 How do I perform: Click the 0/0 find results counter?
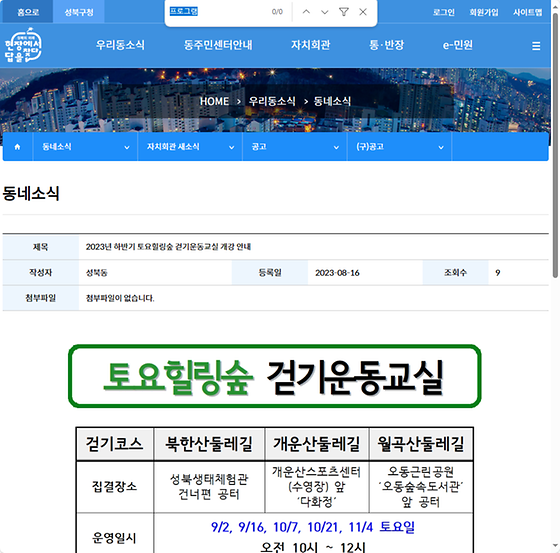pyautogui.click(x=277, y=12)
